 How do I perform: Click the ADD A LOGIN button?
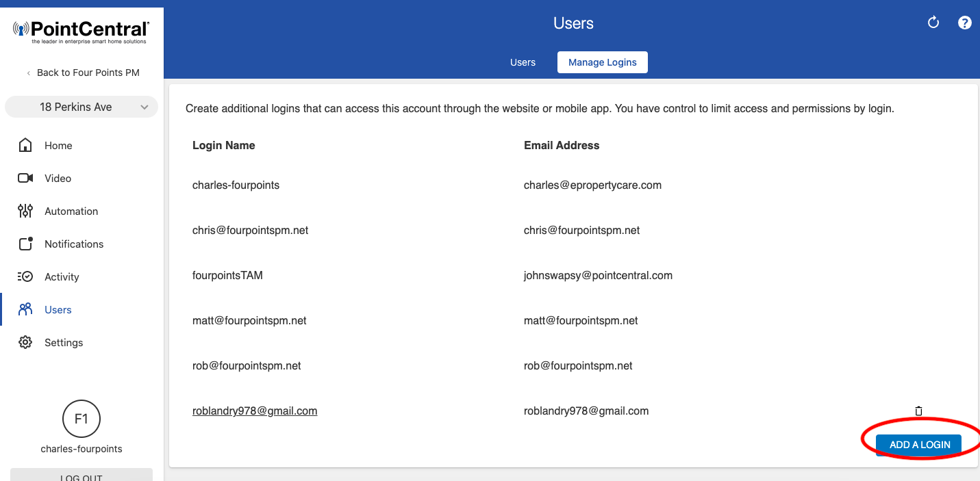point(920,445)
